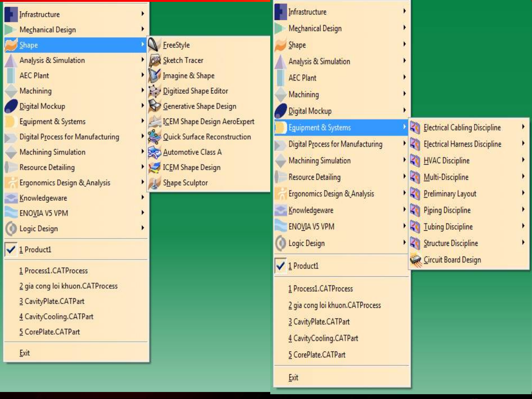
Task: Open 4 CavityCooling.CATPart in left menu
Action: (75, 316)
